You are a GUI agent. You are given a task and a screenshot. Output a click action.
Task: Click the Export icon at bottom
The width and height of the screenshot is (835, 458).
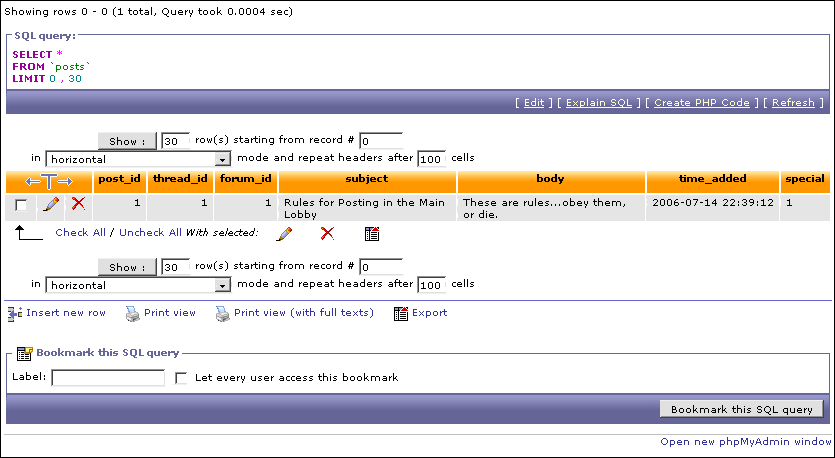pyautogui.click(x=401, y=314)
